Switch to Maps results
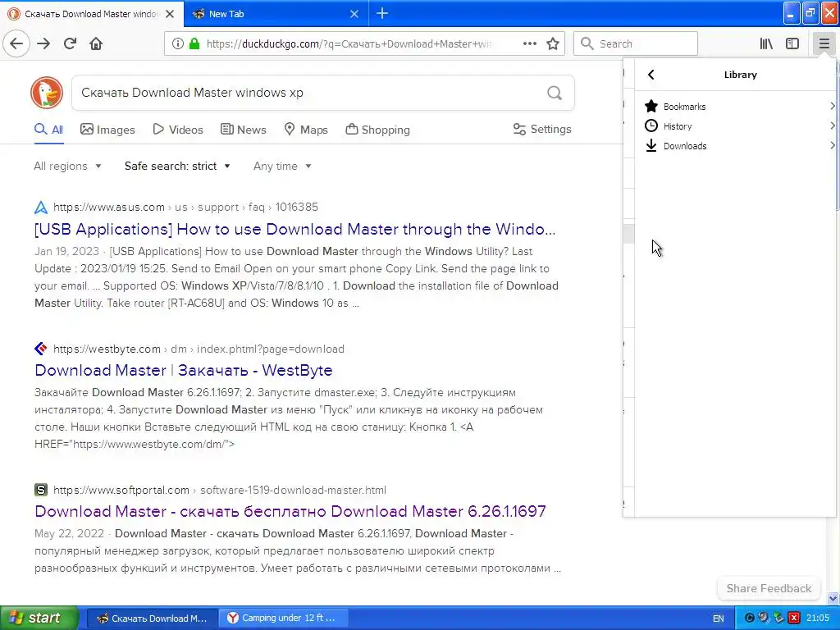The width and height of the screenshot is (840, 630). (x=306, y=130)
